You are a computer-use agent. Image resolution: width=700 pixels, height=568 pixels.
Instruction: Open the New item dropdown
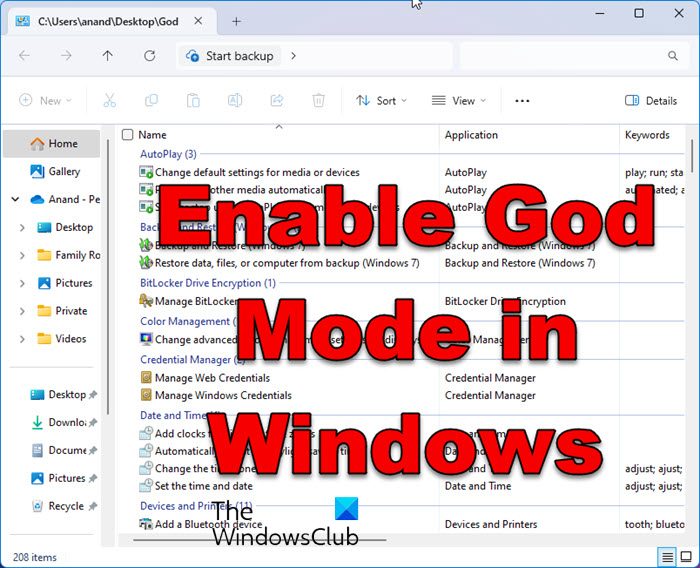click(45, 100)
